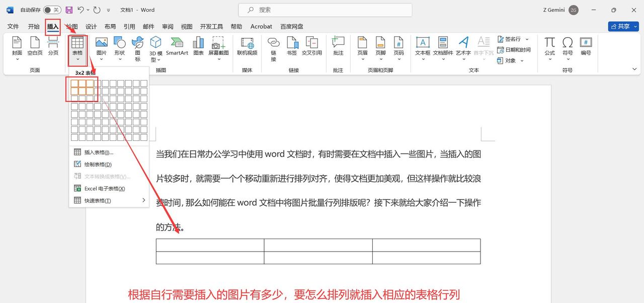Add a Bookmark (书签)
The width and height of the screenshot is (644, 303).
tap(292, 46)
